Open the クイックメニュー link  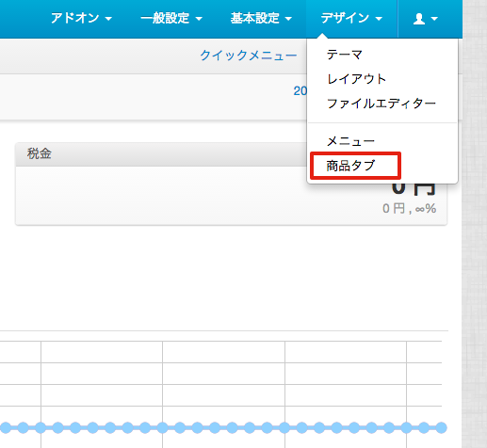tap(249, 56)
